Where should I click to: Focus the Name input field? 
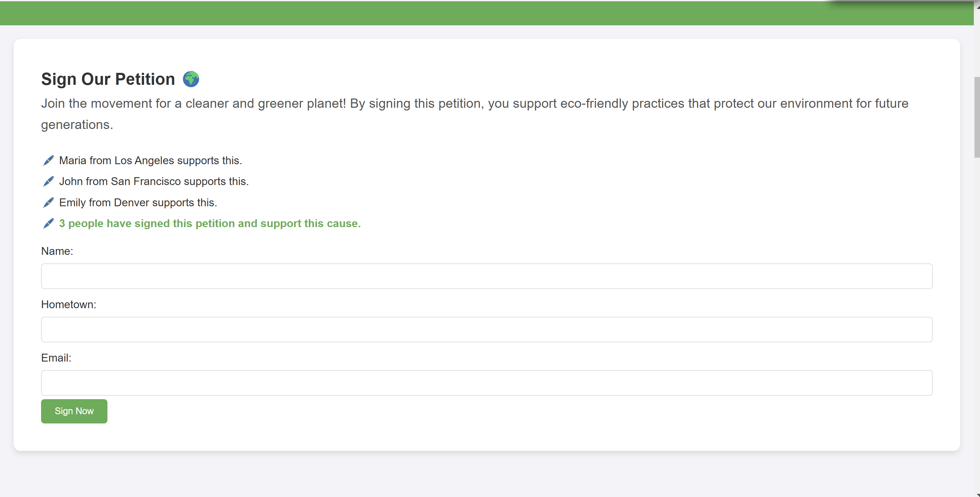tap(487, 276)
